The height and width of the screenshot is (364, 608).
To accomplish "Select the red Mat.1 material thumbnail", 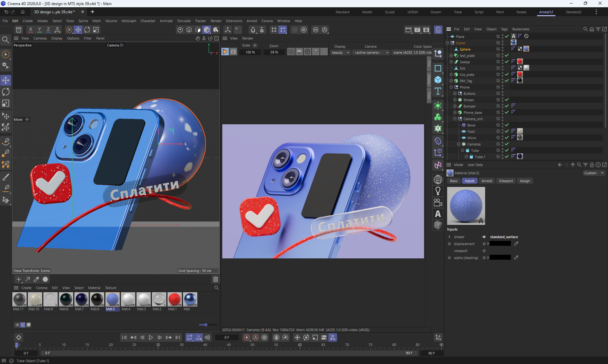I will pyautogui.click(x=174, y=299).
